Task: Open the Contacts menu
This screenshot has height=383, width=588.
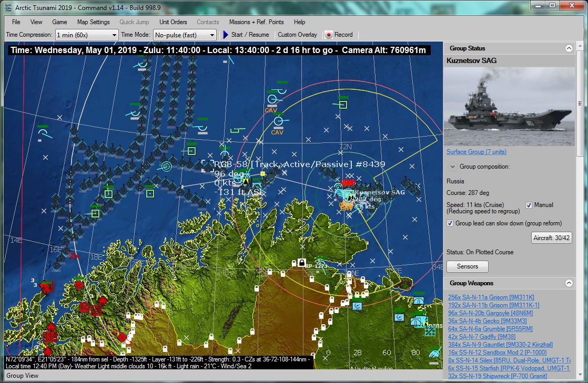Action: click(x=208, y=22)
